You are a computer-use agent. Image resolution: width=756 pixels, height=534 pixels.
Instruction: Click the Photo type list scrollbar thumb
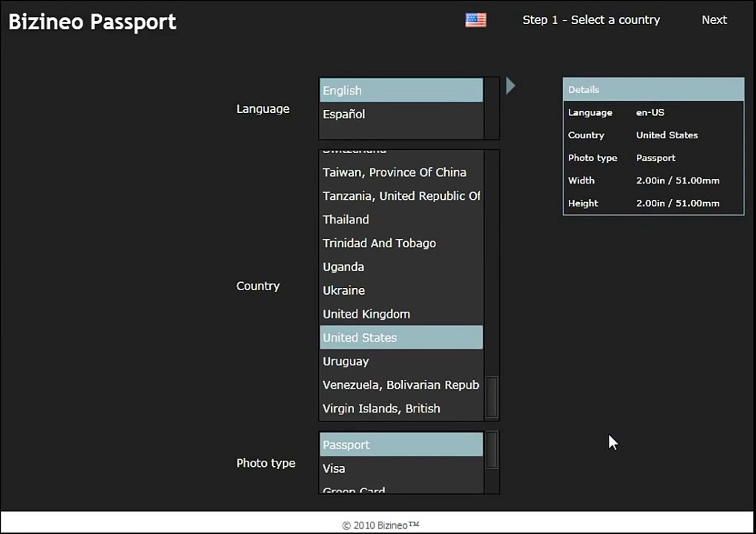[492, 450]
